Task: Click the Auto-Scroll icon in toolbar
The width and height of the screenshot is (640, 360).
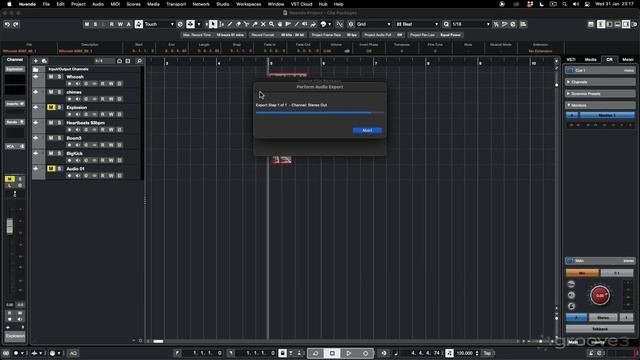Action: tap(190, 24)
